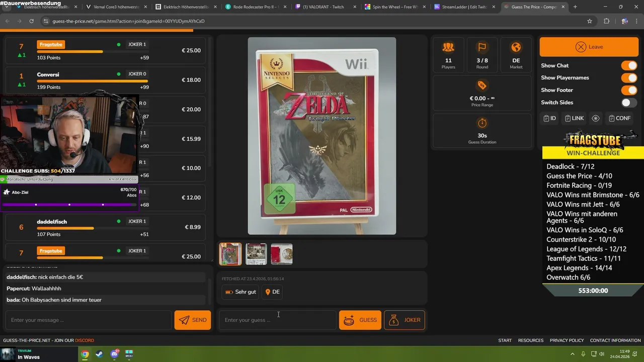The height and width of the screenshot is (362, 644).
Task: Bookmark this page with star icon
Action: [590, 21]
